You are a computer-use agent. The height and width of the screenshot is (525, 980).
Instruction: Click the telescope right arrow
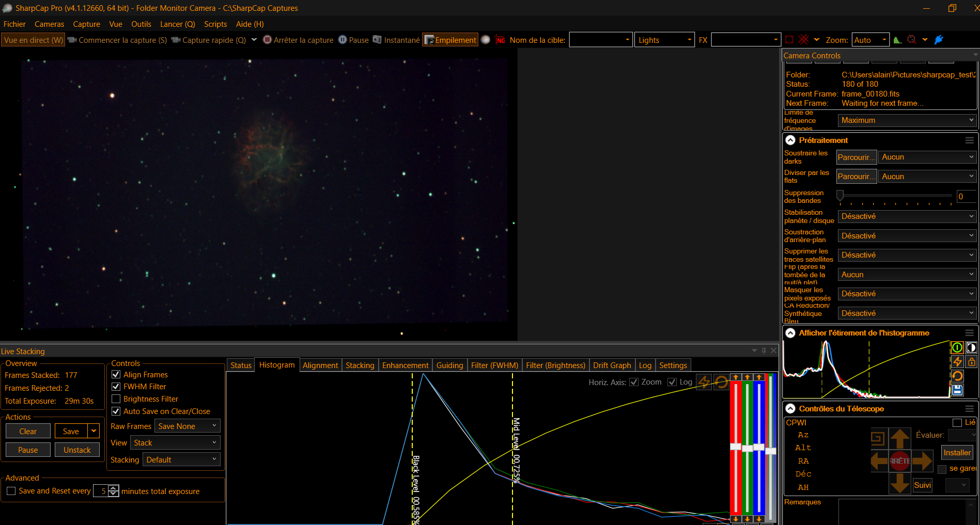coord(922,460)
